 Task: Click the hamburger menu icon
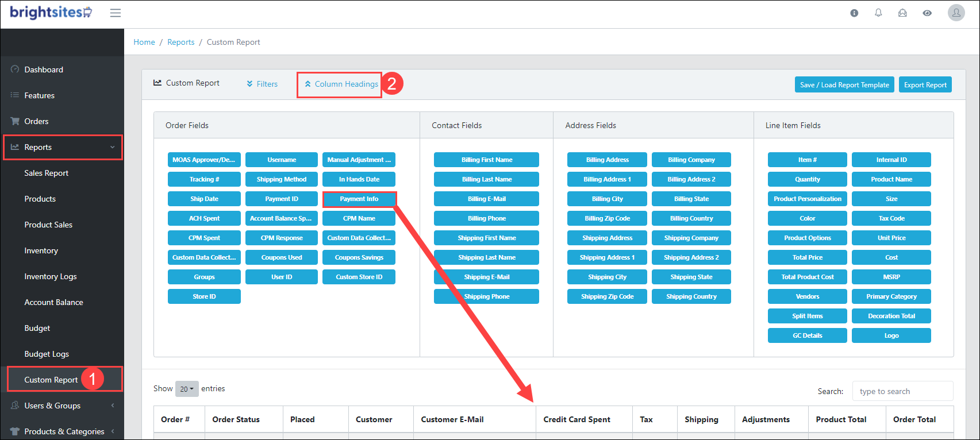point(116,13)
